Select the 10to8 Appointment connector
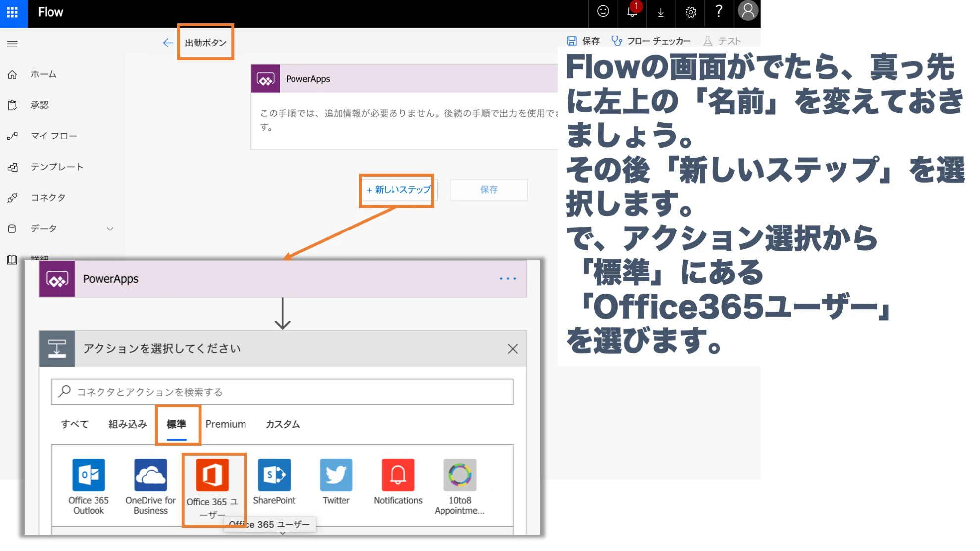Image resolution: width=980 pixels, height=551 pixels. [x=460, y=487]
